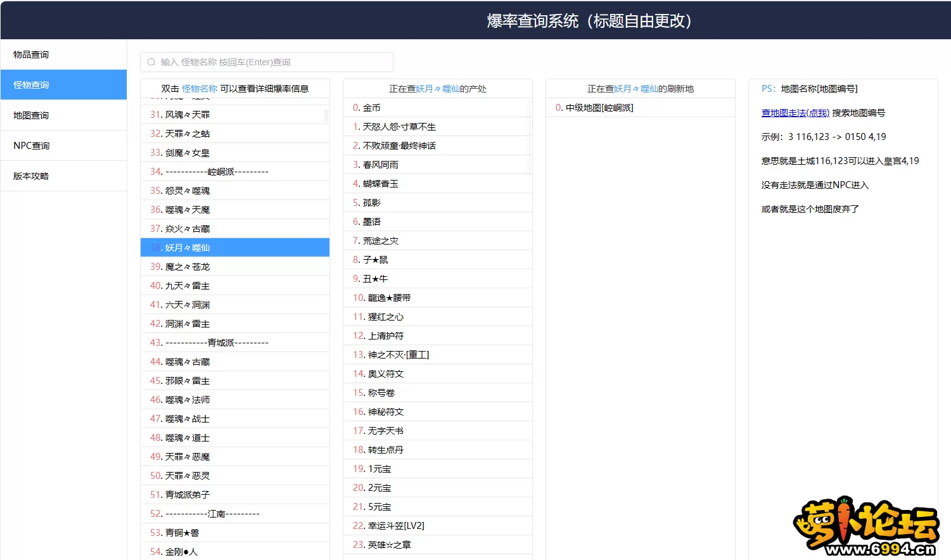Select monster row 35 怨灵々噬魂
This screenshot has width=951, height=560.
pos(235,191)
